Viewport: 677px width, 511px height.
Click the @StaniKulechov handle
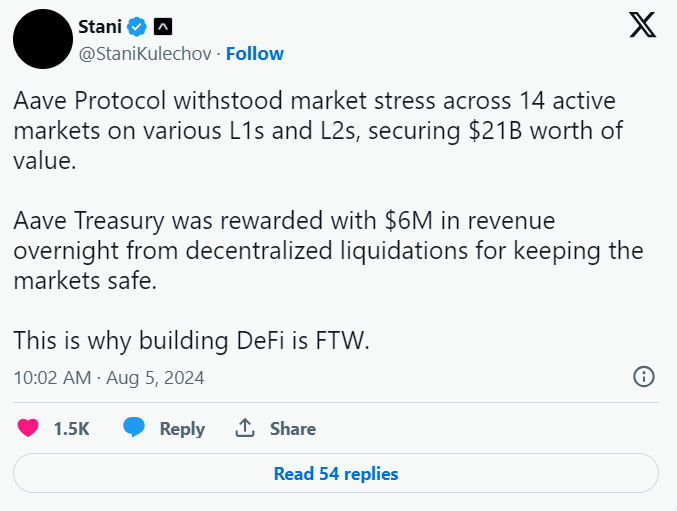pos(145,54)
